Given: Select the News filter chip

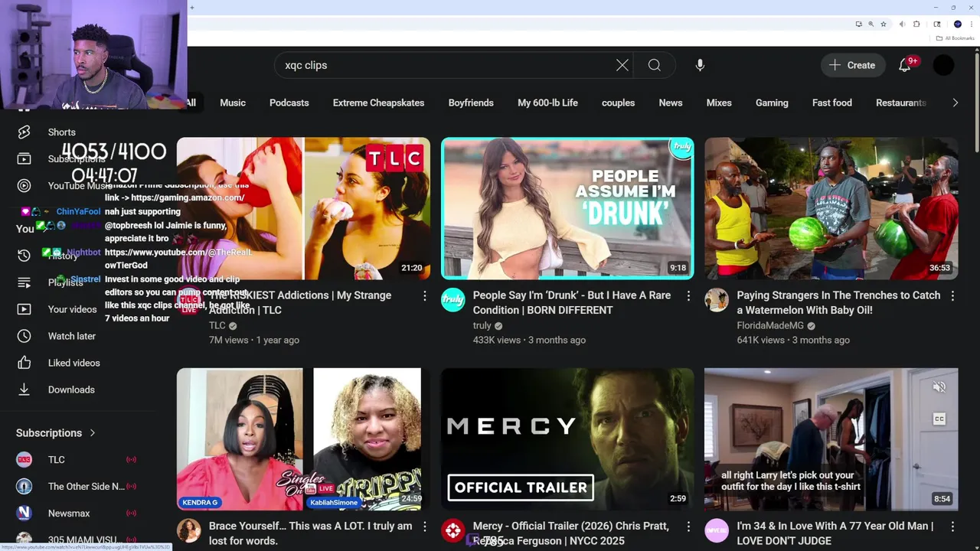Looking at the screenshot, I should pos(671,103).
